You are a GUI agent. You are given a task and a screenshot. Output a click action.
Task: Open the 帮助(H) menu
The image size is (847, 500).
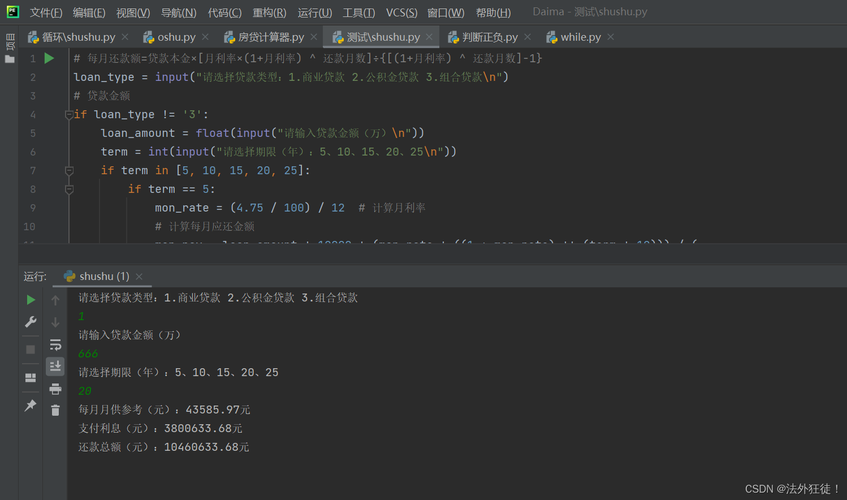point(493,12)
